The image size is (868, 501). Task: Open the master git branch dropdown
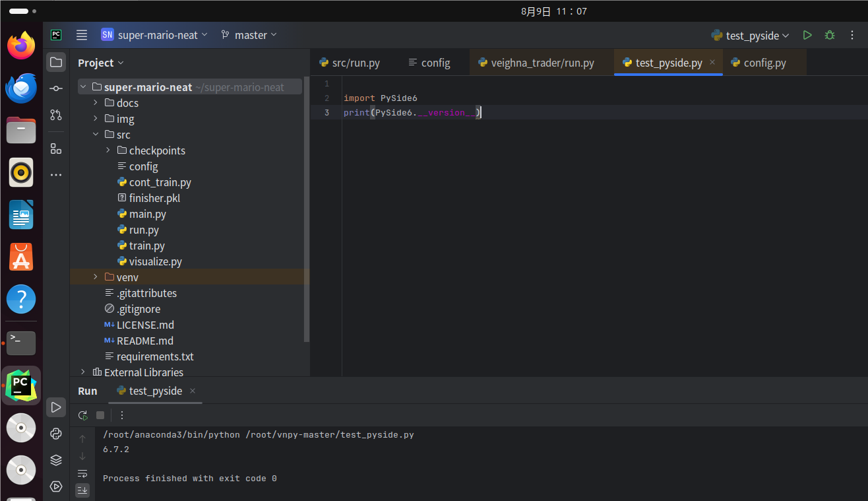(x=249, y=35)
